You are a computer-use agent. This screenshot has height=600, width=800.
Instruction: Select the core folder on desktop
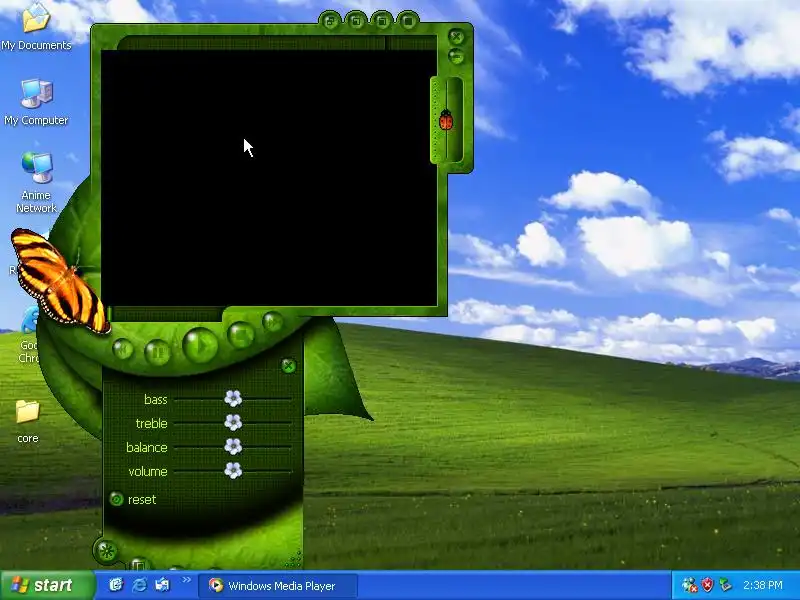[28, 422]
